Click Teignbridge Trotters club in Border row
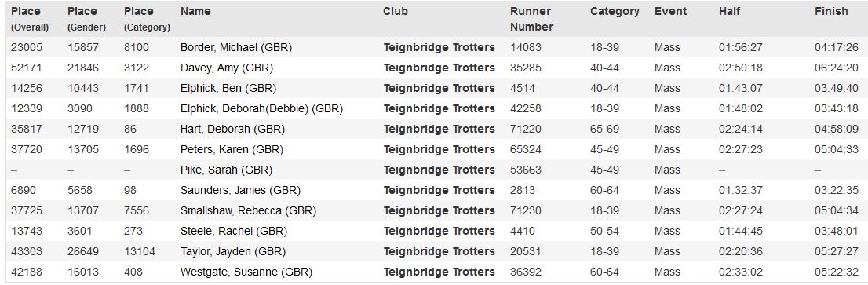Screen dimensions: 868x285 pos(439,48)
